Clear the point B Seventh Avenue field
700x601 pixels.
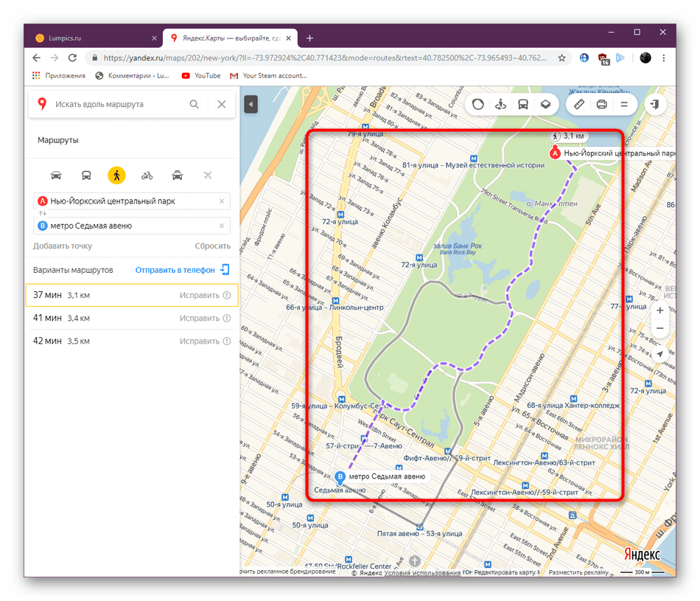coord(222,226)
